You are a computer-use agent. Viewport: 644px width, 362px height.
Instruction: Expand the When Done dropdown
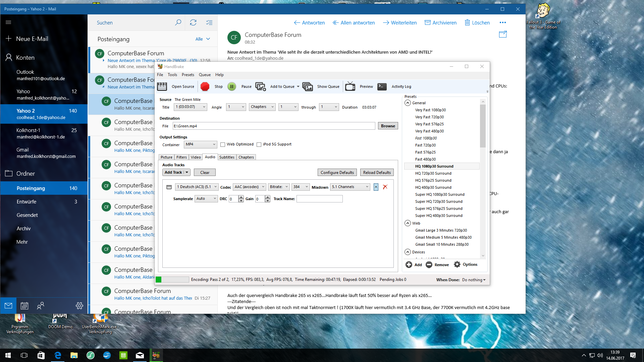click(x=474, y=280)
